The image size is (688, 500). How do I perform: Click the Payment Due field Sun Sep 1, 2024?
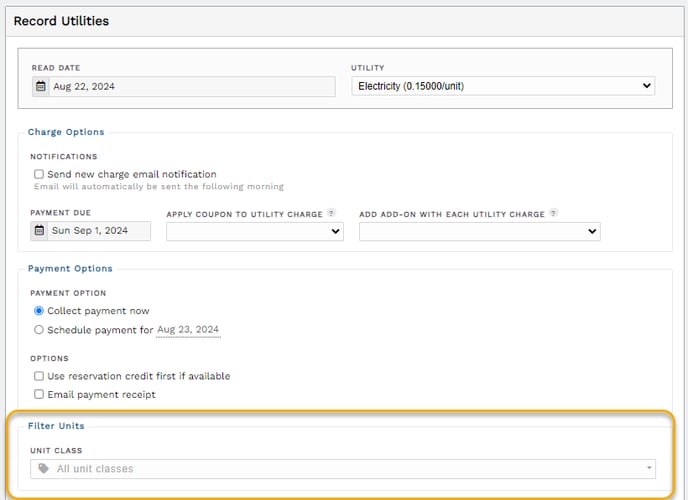pos(90,231)
